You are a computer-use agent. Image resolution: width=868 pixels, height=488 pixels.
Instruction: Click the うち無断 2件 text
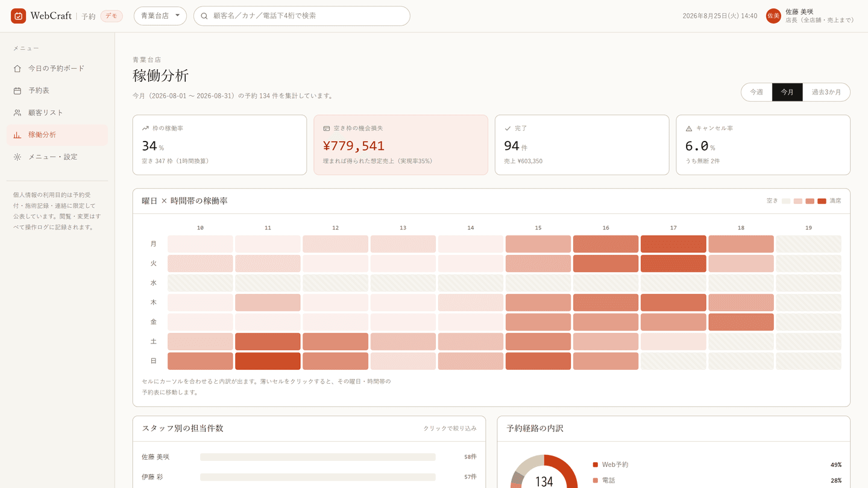click(x=702, y=161)
